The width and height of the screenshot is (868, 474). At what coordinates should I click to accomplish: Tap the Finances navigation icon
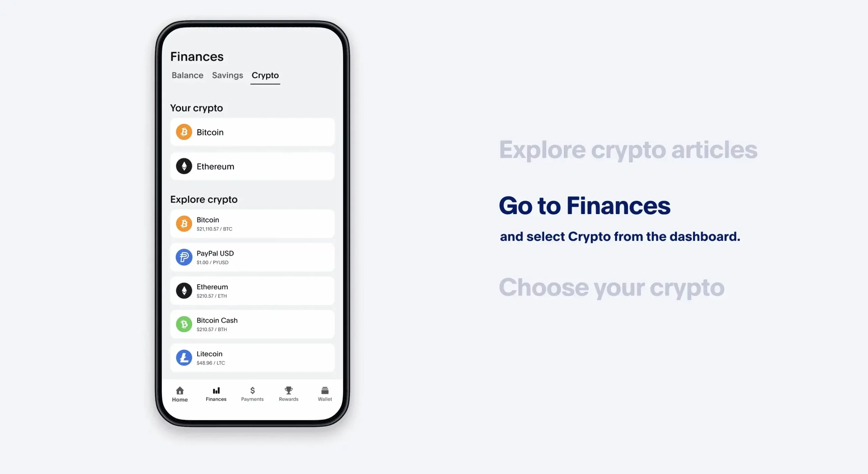216,394
